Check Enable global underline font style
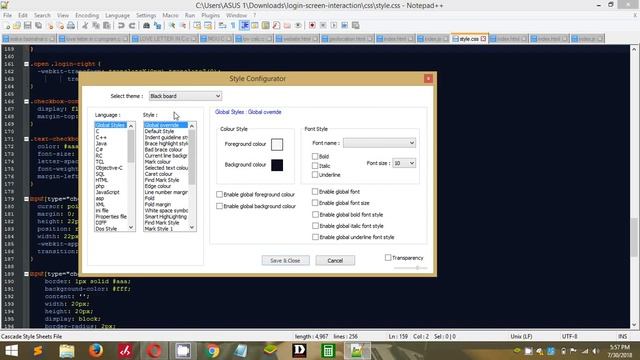Image resolution: width=640 pixels, height=360 pixels. [315, 237]
